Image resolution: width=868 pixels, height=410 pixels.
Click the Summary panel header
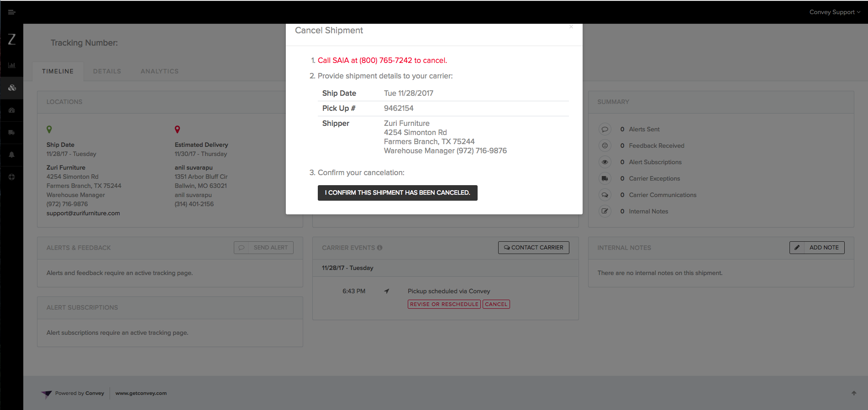tap(721, 102)
